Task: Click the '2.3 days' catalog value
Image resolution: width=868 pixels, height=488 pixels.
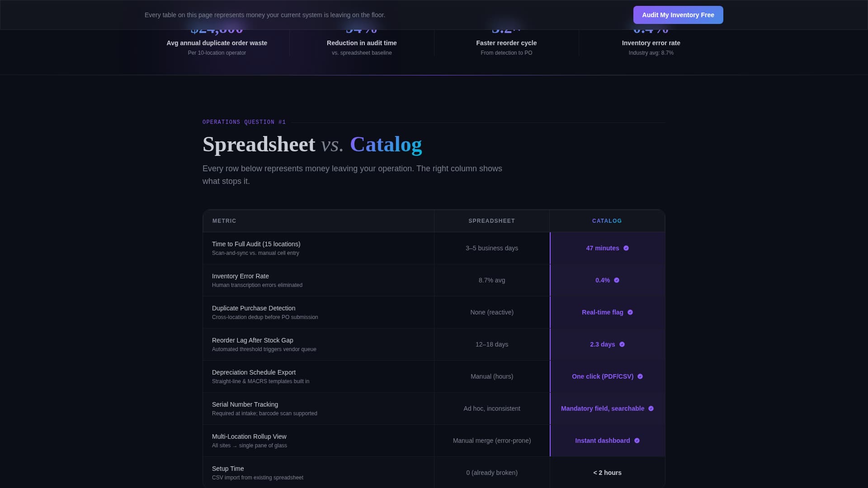Action: tap(603, 344)
